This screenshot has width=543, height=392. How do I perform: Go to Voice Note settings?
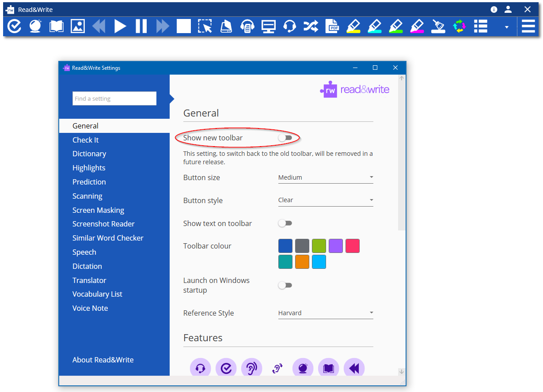pos(90,308)
